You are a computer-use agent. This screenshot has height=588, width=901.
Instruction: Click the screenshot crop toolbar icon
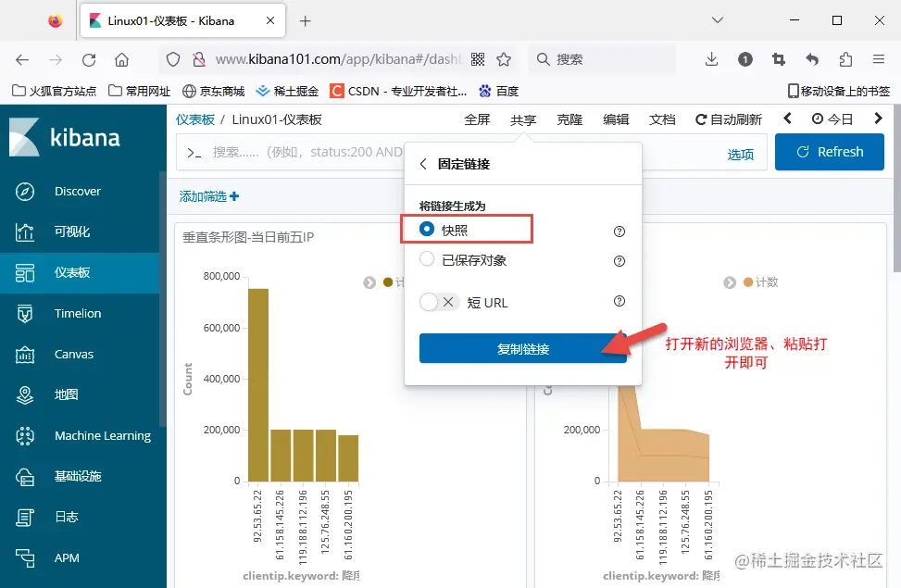(779, 59)
